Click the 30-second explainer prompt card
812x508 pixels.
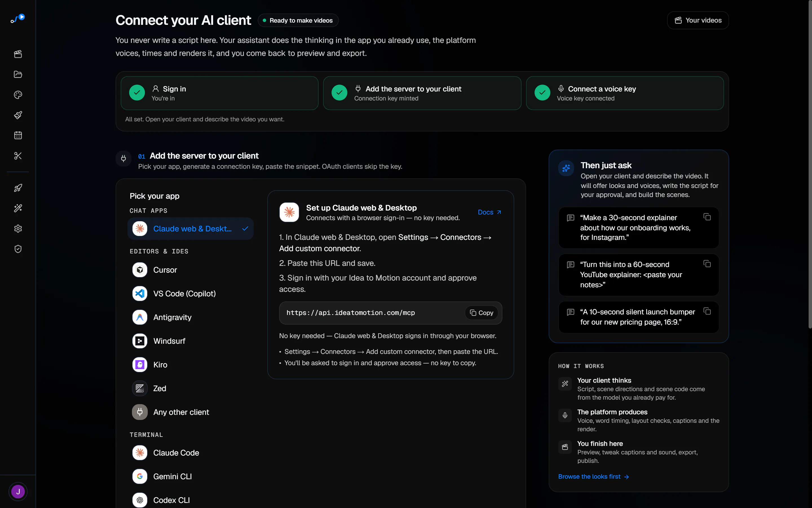pyautogui.click(x=639, y=227)
